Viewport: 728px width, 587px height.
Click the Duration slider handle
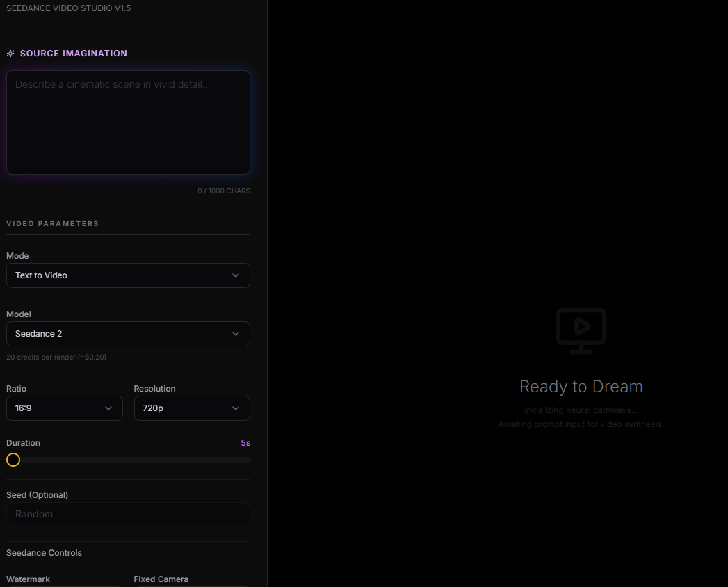tap(13, 460)
